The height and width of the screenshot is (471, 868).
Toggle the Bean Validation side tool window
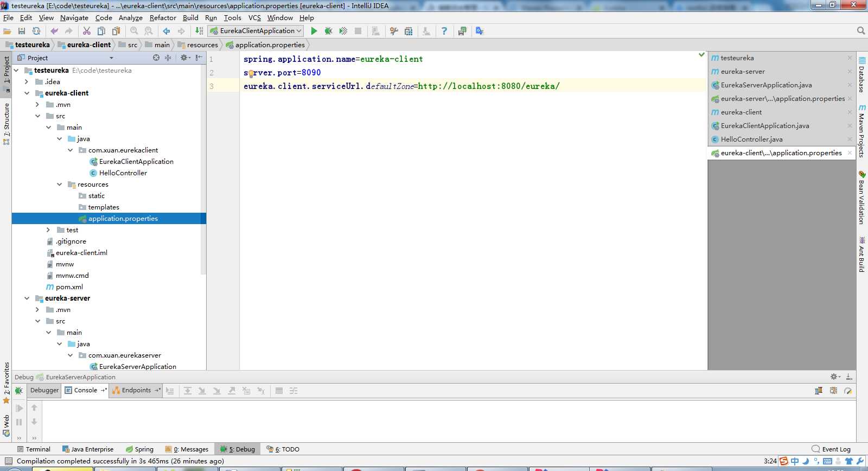pyautogui.click(x=861, y=198)
